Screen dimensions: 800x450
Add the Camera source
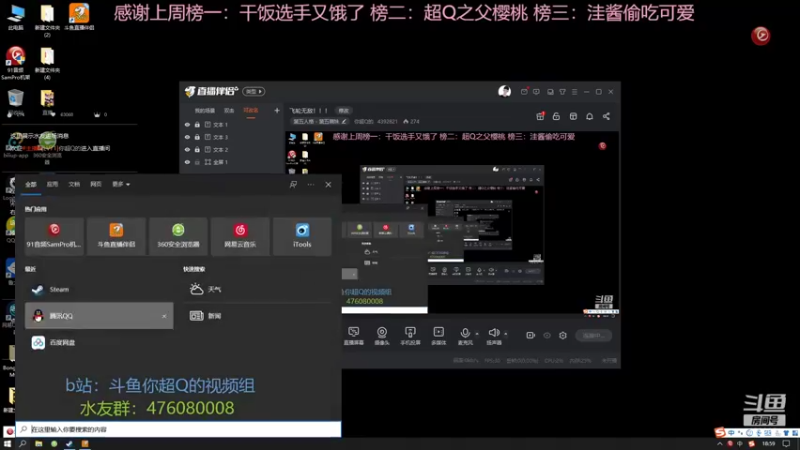pyautogui.click(x=382, y=336)
